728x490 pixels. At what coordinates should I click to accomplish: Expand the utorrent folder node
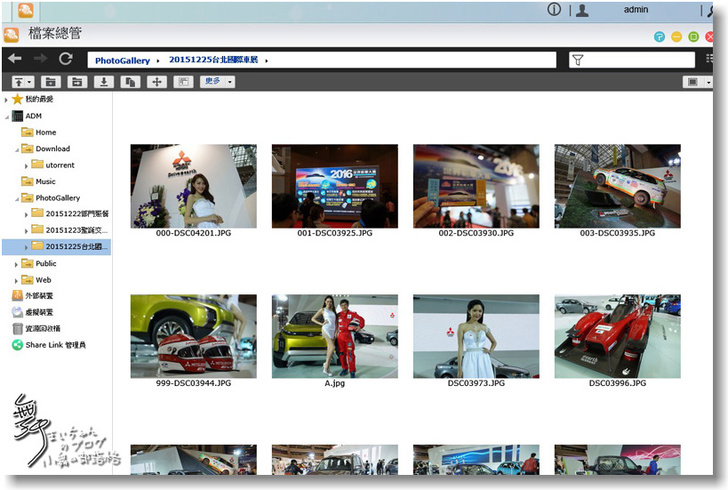[x=27, y=165]
